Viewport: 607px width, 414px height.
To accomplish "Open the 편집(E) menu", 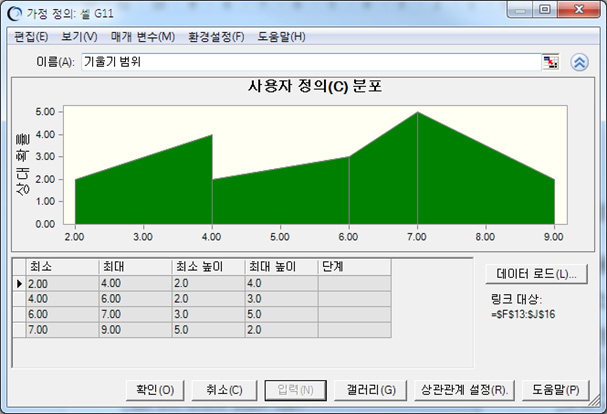I will coord(31,37).
